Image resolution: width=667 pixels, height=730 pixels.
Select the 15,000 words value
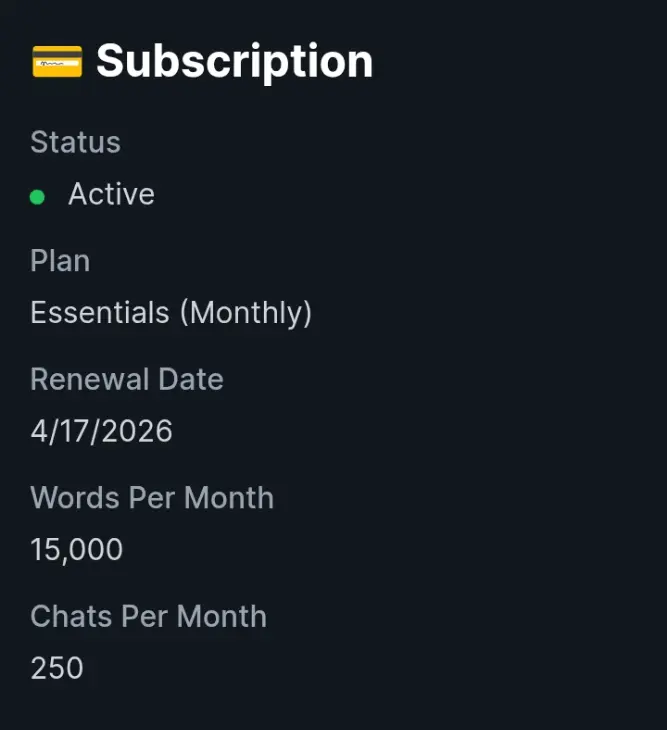click(x=77, y=550)
